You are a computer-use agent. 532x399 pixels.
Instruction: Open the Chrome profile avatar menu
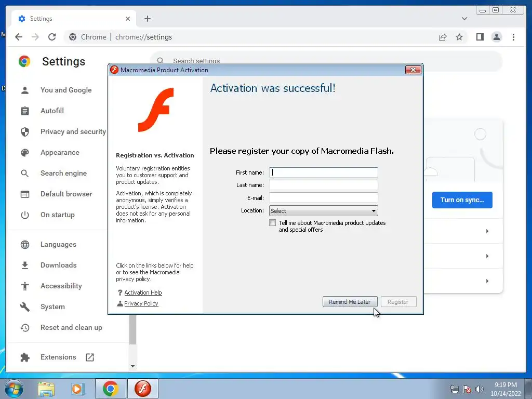pos(496,37)
